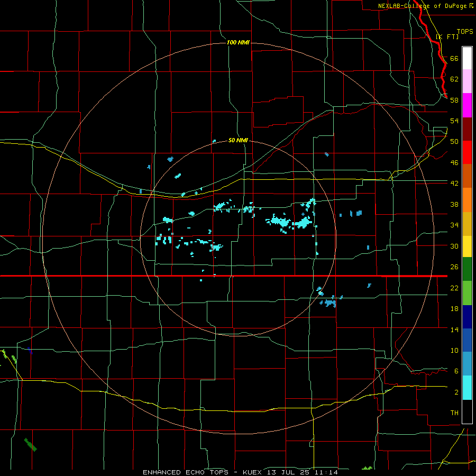
Task: Click the "62" legend value
Action: point(454,79)
